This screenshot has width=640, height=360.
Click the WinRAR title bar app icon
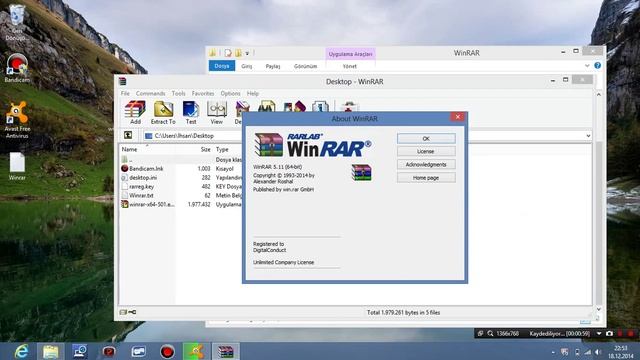122,82
